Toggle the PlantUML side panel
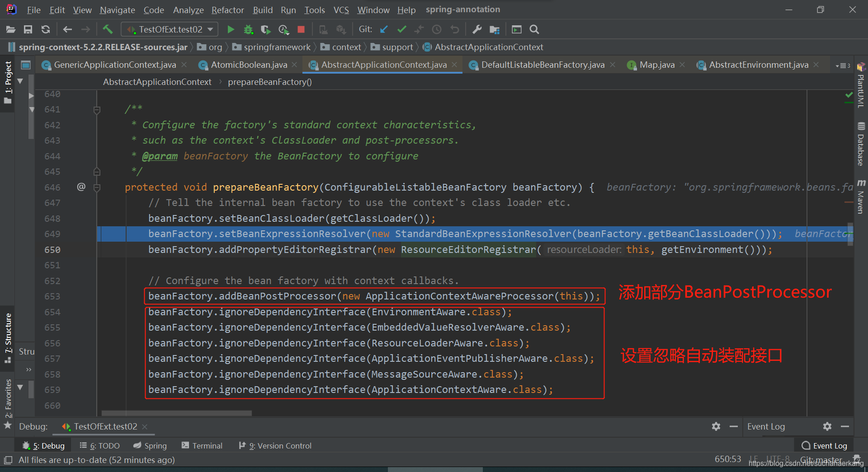Viewport: 868px width, 472px height. [861, 86]
